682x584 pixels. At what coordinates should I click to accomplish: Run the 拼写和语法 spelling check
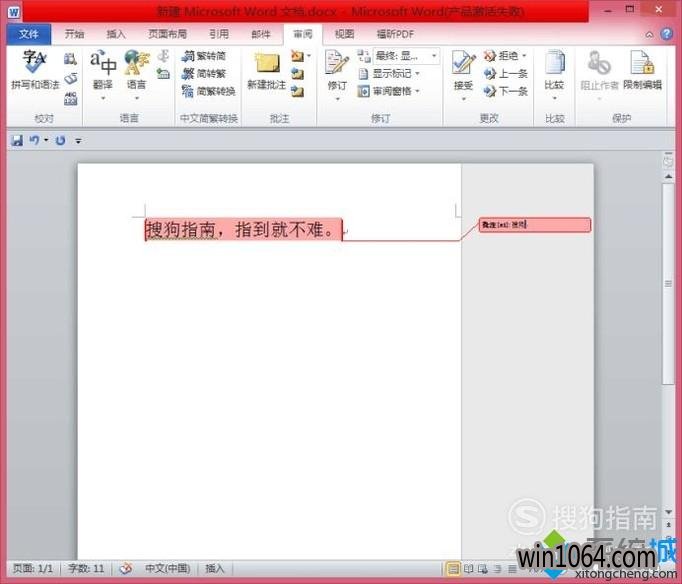[35, 70]
